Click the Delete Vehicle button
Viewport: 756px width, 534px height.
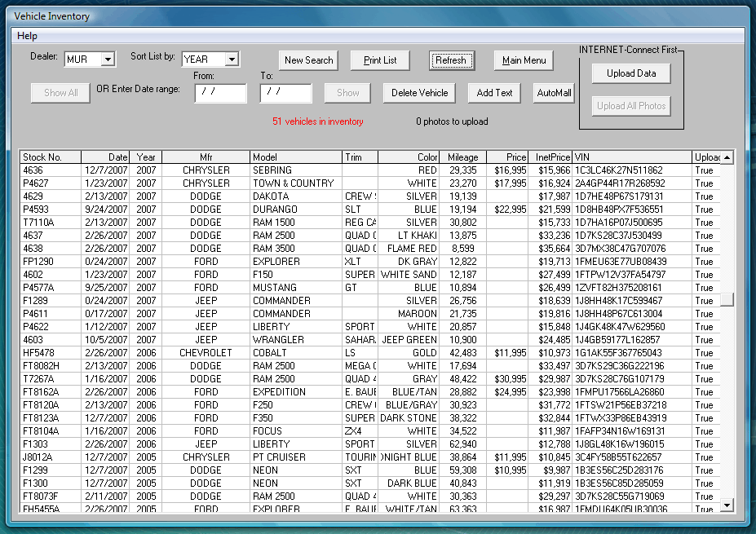[x=419, y=93]
